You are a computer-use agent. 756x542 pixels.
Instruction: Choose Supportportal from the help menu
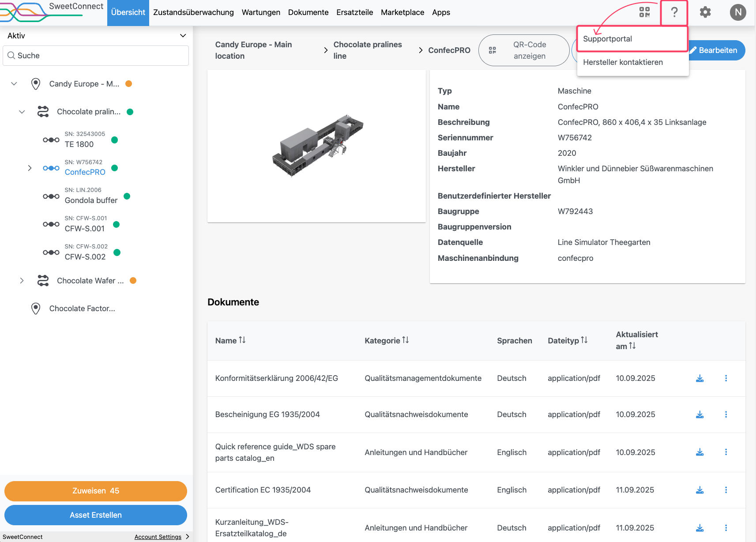[632, 39]
